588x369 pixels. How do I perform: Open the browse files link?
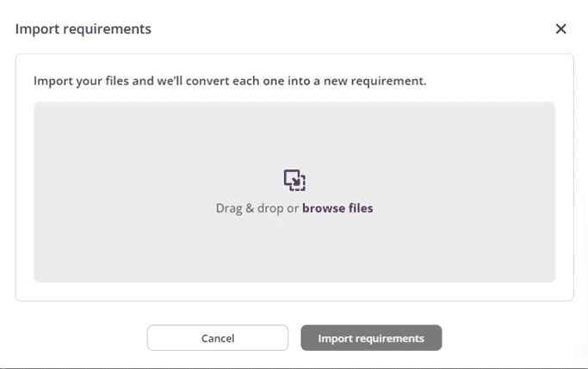tap(337, 208)
